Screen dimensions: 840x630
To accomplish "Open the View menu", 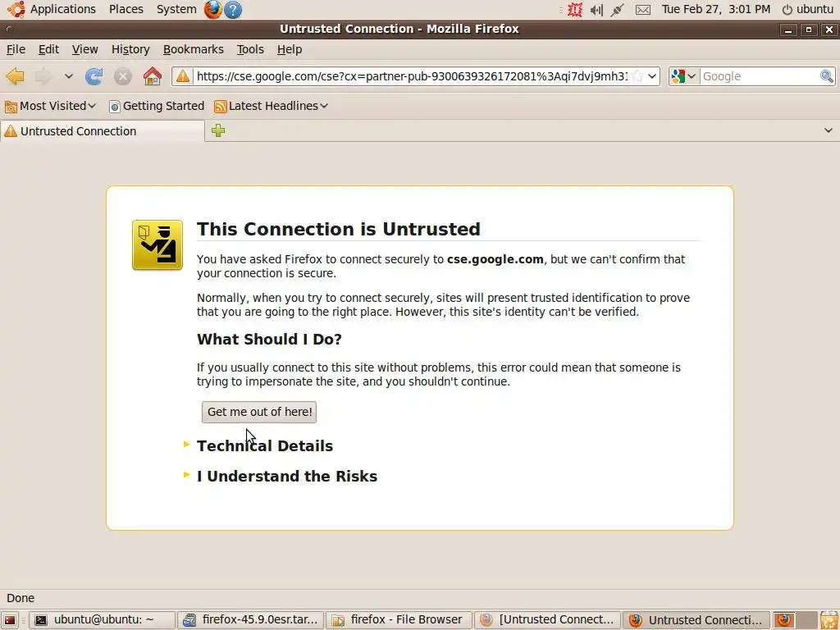I will coord(84,49).
